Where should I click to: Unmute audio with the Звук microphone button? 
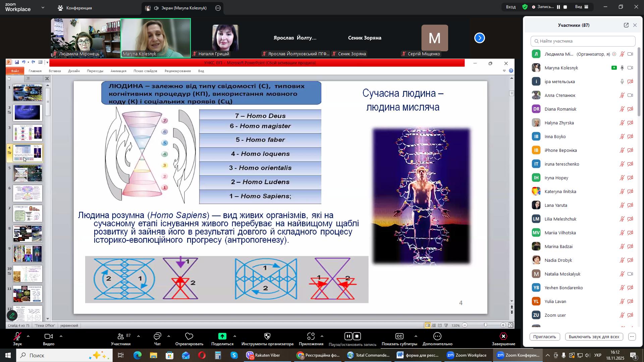pyautogui.click(x=17, y=337)
